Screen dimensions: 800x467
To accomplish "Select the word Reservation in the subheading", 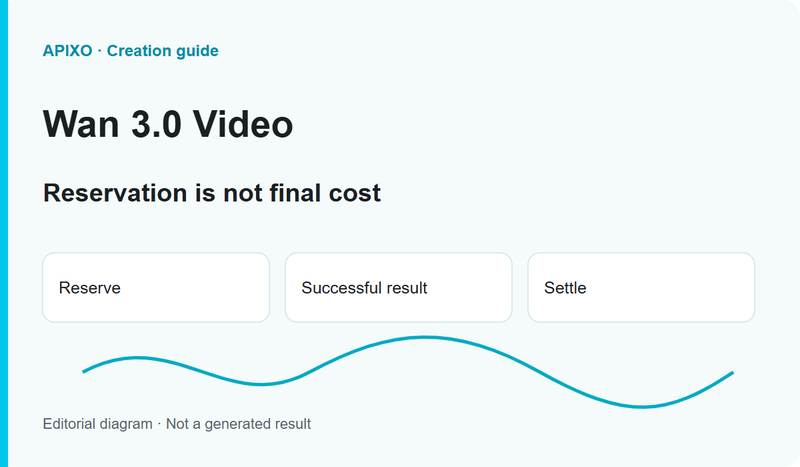I will coord(115,193).
